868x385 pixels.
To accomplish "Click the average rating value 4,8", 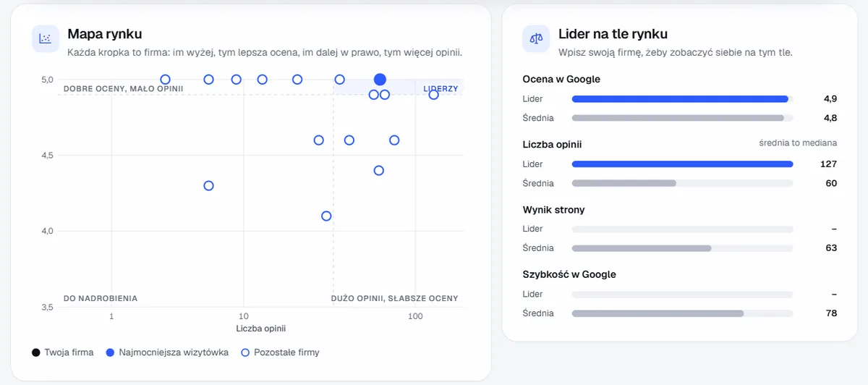I will 830,118.
